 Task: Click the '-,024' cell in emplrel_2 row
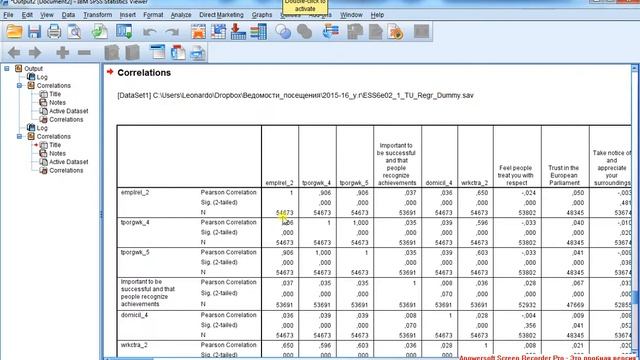[529, 193]
